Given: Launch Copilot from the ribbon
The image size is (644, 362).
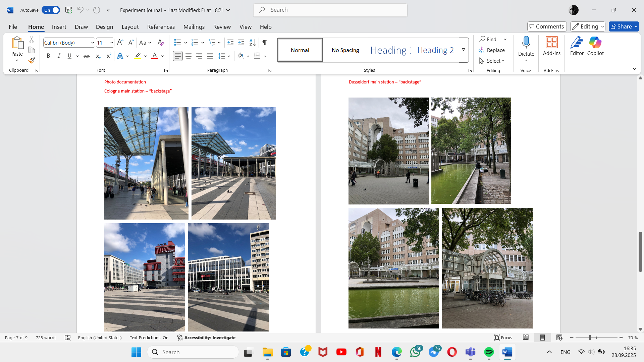Looking at the screenshot, I should [x=595, y=46].
